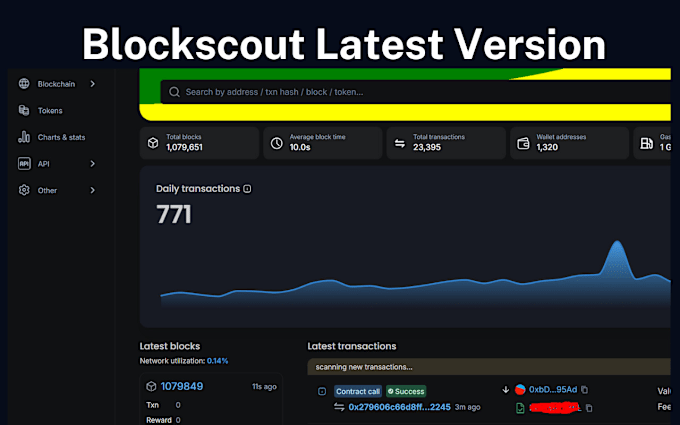
Task: Click the Average block time clock icon
Action: [x=277, y=143]
